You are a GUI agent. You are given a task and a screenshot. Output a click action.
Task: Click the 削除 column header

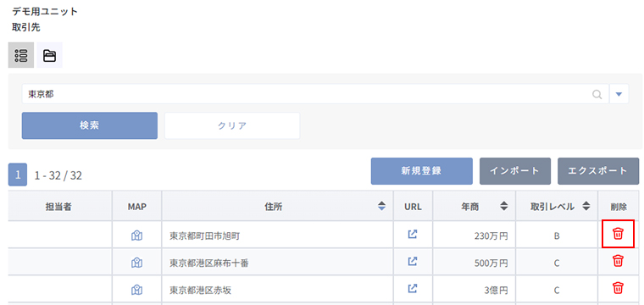coord(619,207)
